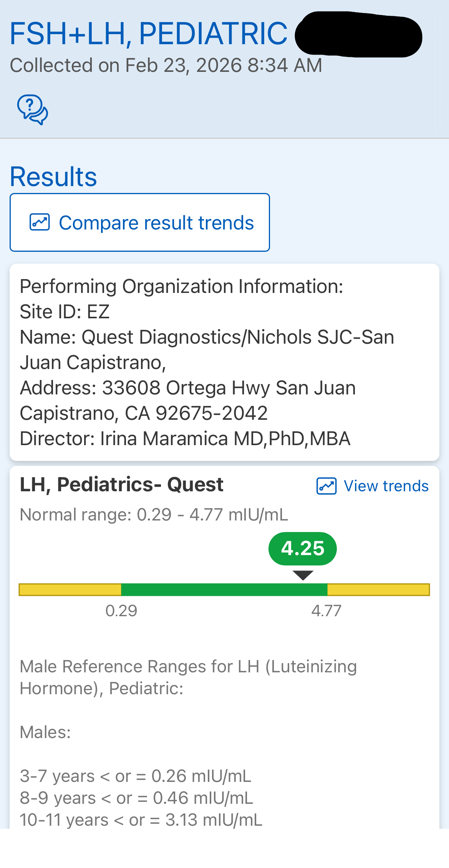Tap the right yellow high segment of the range bar
Screen dimensions: 449x868
click(x=378, y=589)
